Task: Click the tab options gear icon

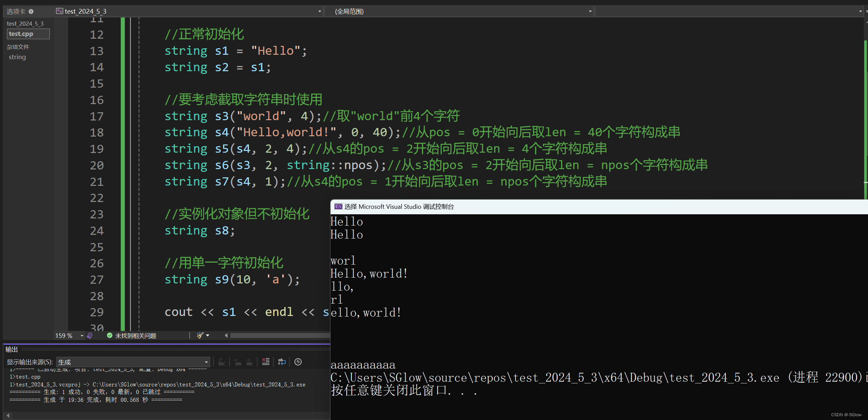Action: pyautogui.click(x=31, y=12)
